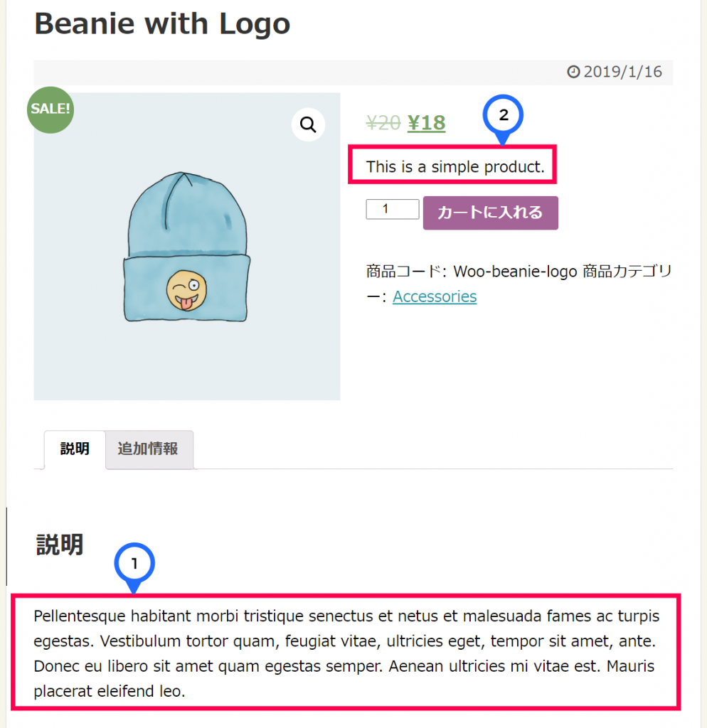Click the Pellentesque description paragraph
Viewport: 707px width, 728px height.
point(346,653)
